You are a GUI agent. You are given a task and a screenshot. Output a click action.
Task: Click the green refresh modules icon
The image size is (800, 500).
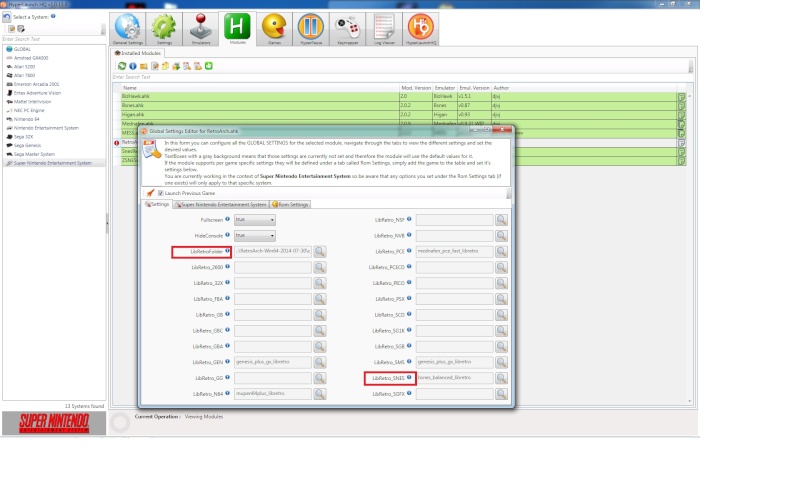[x=122, y=66]
